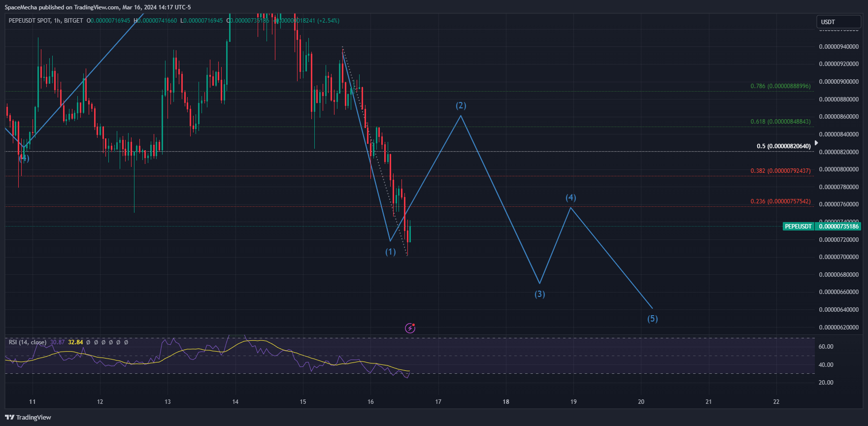This screenshot has width=868, height=426.
Task: Click the PEPEUSDT current price tag
Action: pyautogui.click(x=821, y=227)
